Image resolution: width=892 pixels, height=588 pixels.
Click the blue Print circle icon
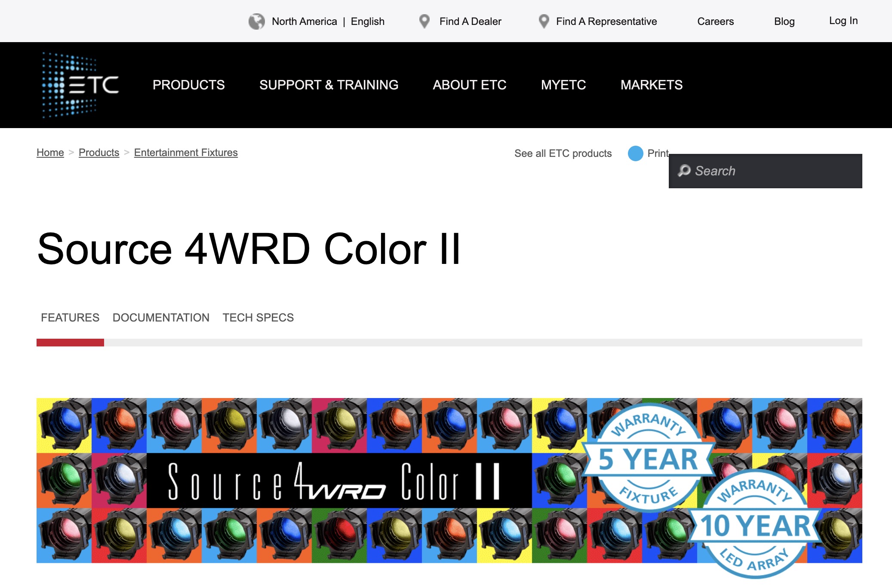pos(635,153)
